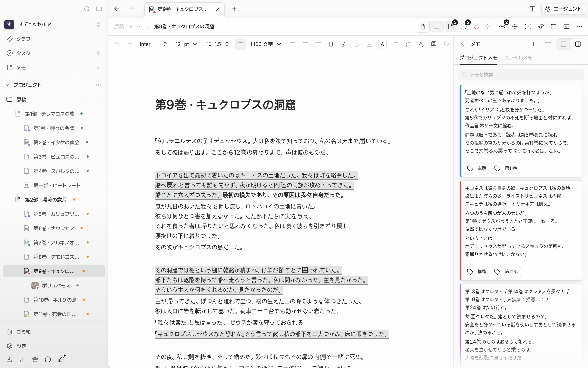Close the 第9巻 tab

tap(218, 9)
